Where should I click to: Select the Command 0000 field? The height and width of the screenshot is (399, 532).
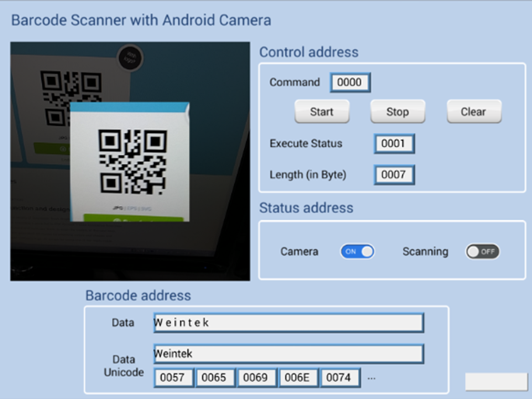[x=350, y=82]
